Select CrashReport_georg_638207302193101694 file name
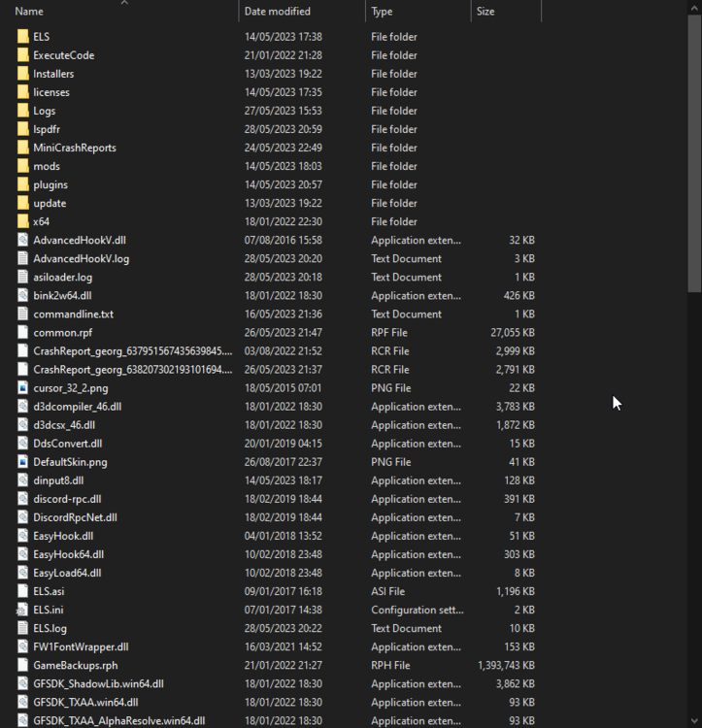Image resolution: width=702 pixels, height=728 pixels. point(133,370)
